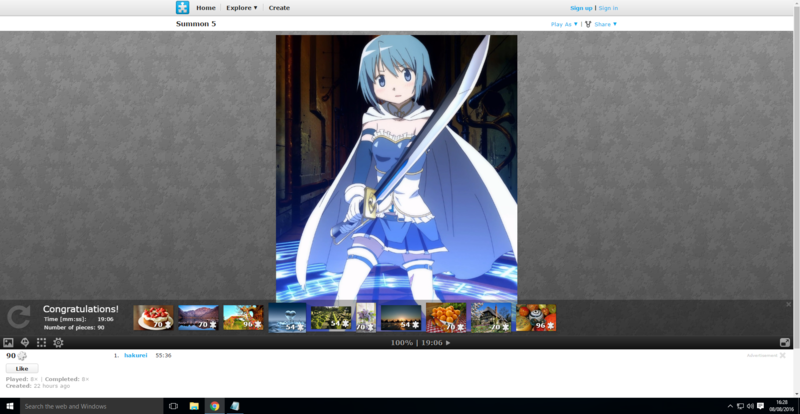
Task: Open File Explorer from the taskbar
Action: [x=194, y=406]
